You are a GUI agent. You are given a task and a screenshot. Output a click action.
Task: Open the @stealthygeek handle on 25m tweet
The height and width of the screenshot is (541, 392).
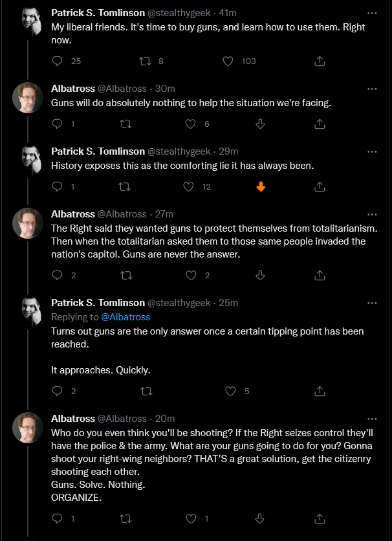tap(179, 303)
